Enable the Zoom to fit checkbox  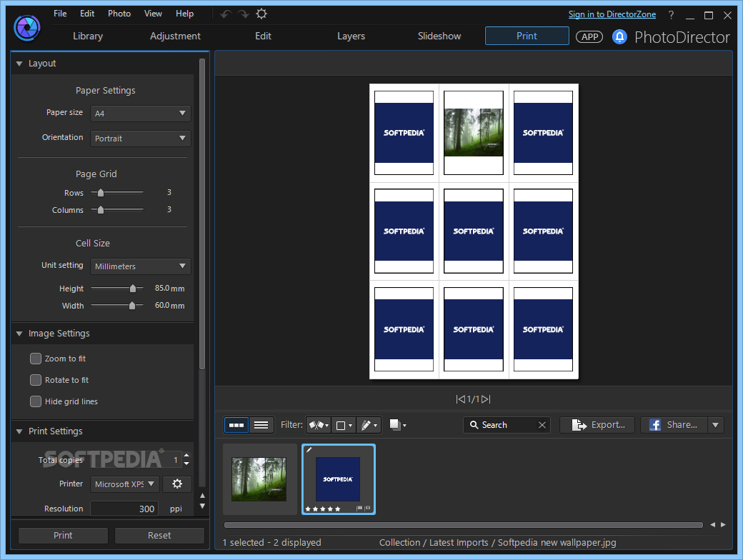tap(36, 359)
